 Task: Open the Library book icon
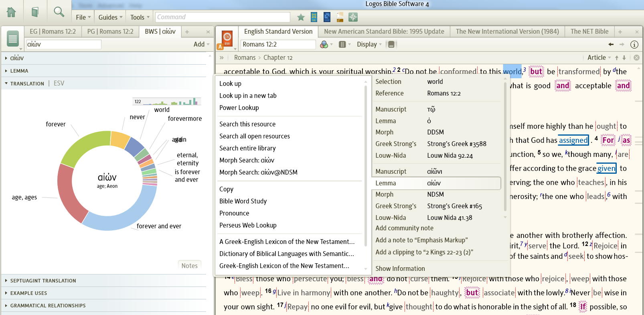tap(35, 12)
